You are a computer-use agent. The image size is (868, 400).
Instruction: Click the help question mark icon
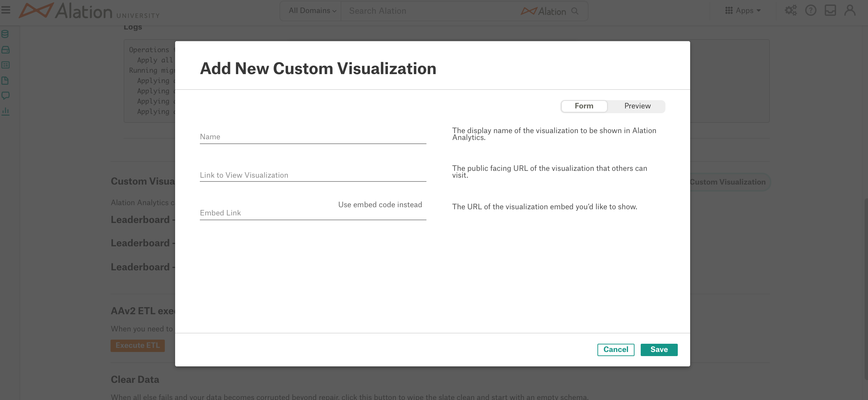click(810, 11)
